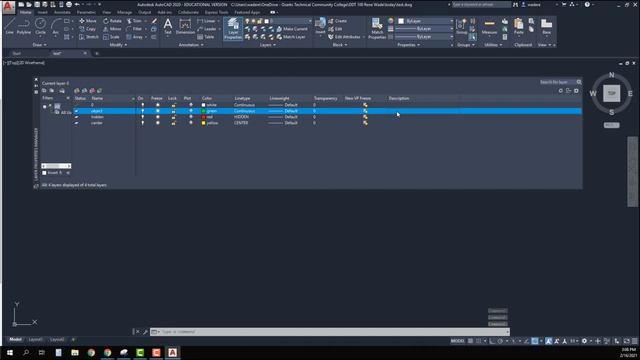
Task: Toggle Freeze for layer 0
Action: 158,105
